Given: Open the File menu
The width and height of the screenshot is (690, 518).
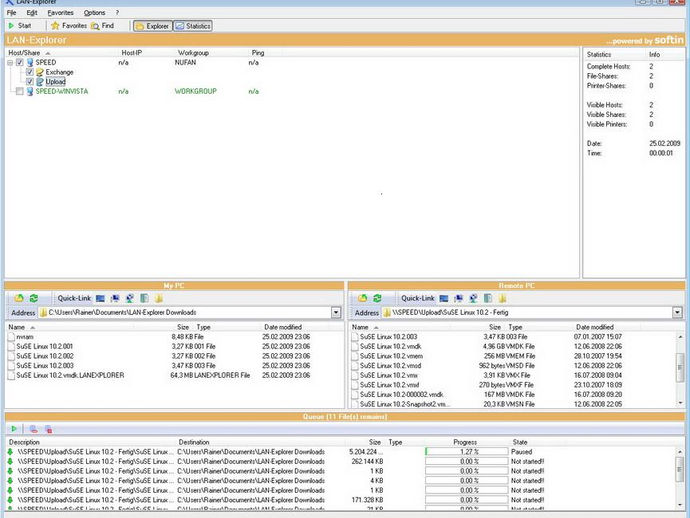Looking at the screenshot, I should tap(11, 13).
